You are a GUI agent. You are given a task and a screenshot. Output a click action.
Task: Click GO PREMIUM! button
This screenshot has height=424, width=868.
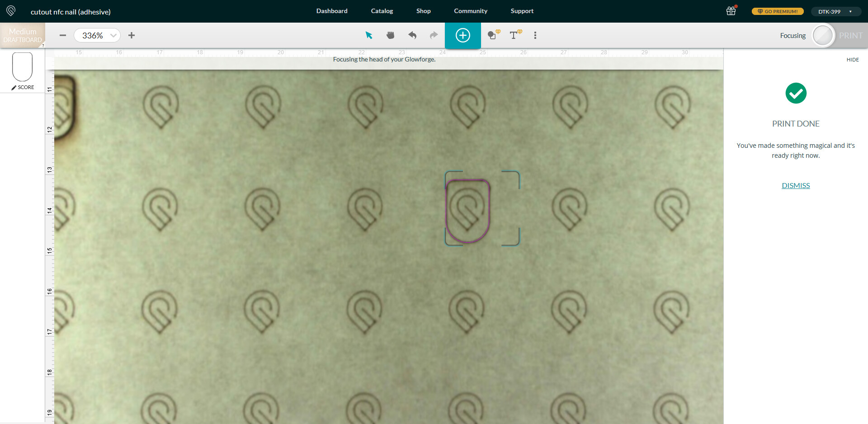tap(778, 11)
